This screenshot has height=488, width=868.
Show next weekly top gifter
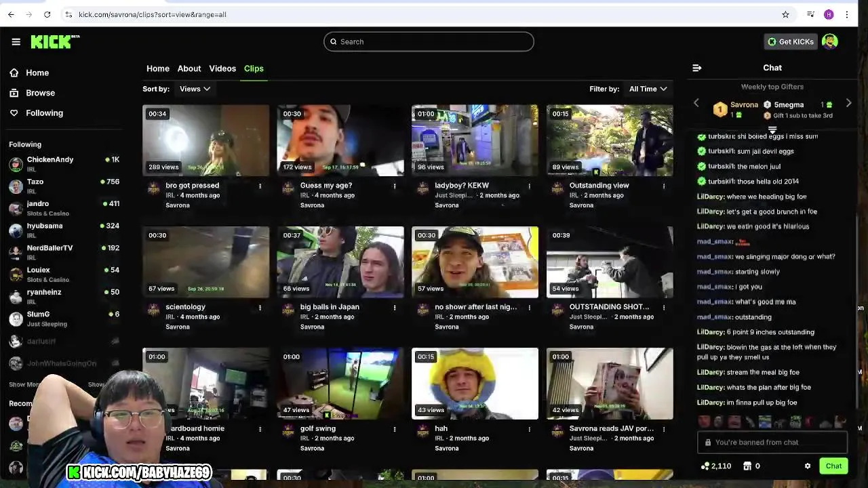(848, 103)
